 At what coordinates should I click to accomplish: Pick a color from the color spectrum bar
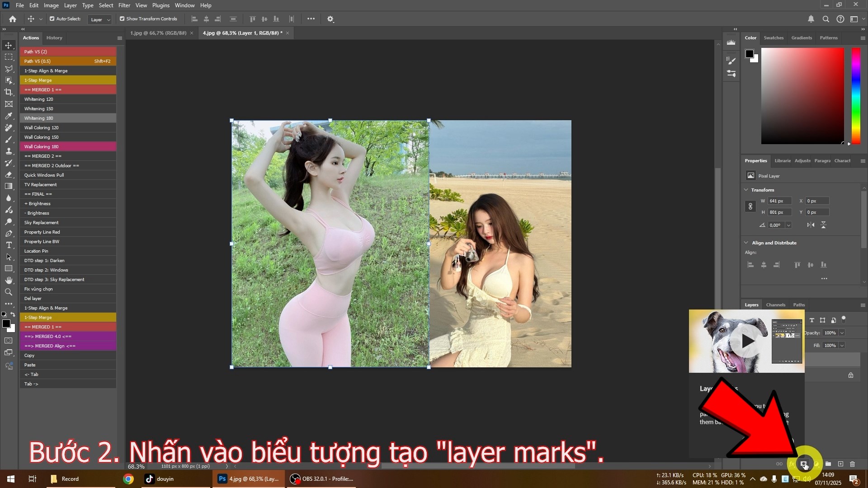point(856,95)
